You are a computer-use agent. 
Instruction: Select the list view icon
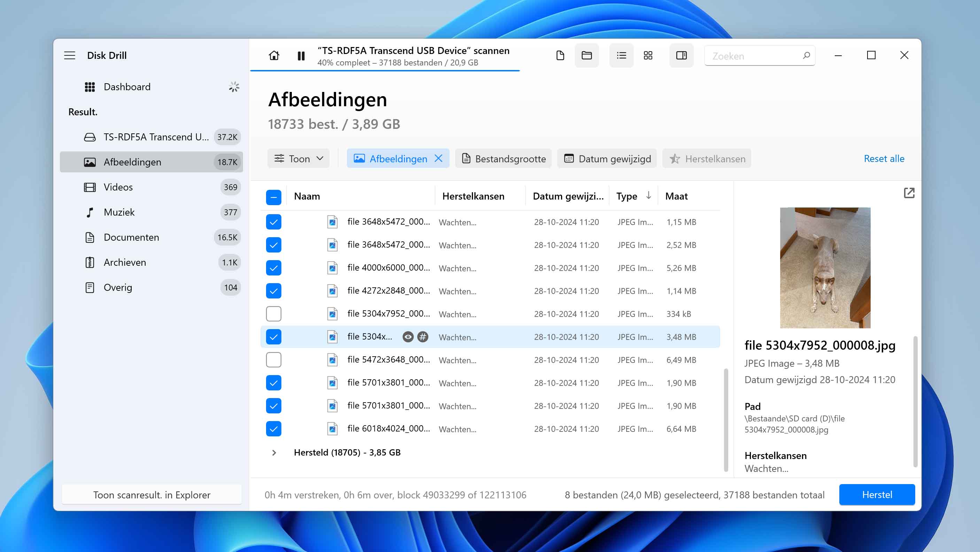pos(620,55)
